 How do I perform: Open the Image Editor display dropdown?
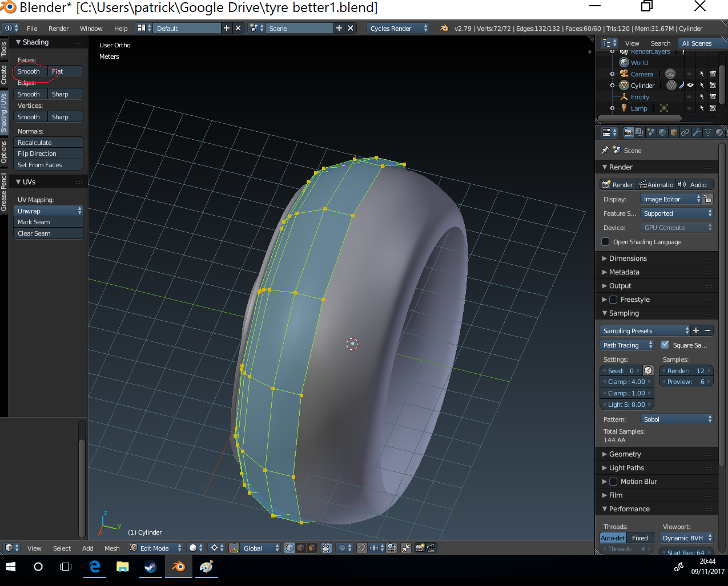click(671, 199)
